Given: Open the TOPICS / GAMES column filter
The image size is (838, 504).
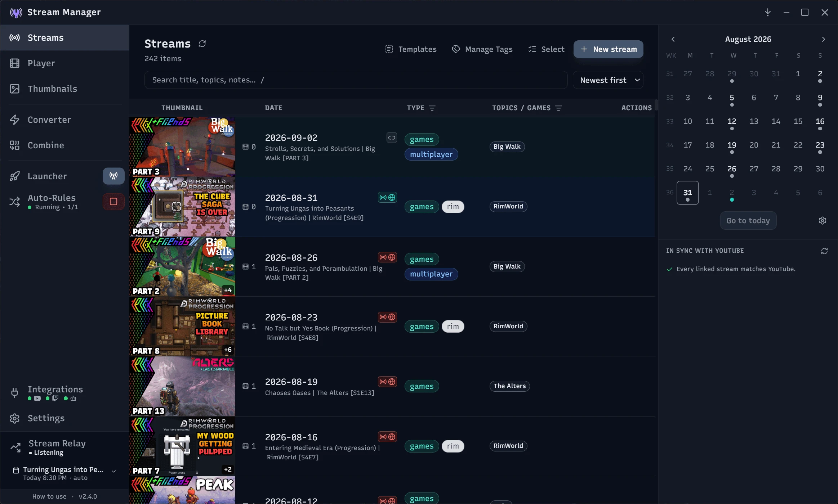Looking at the screenshot, I should 558,108.
